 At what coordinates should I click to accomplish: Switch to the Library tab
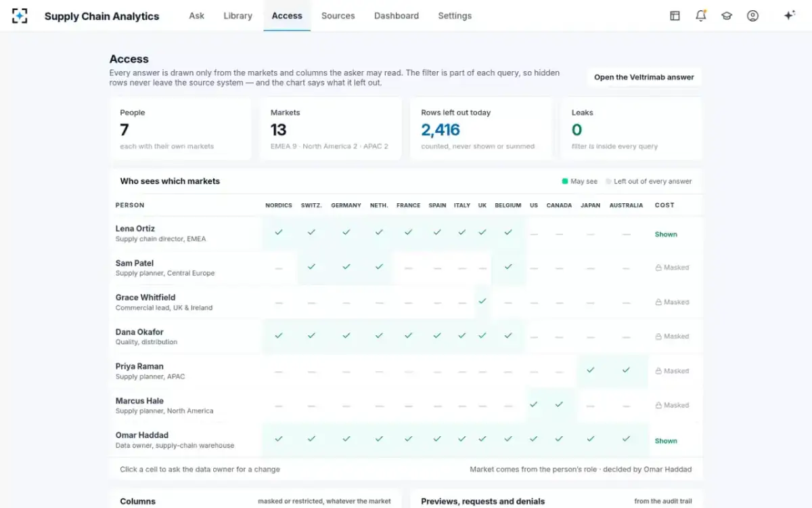coord(238,16)
